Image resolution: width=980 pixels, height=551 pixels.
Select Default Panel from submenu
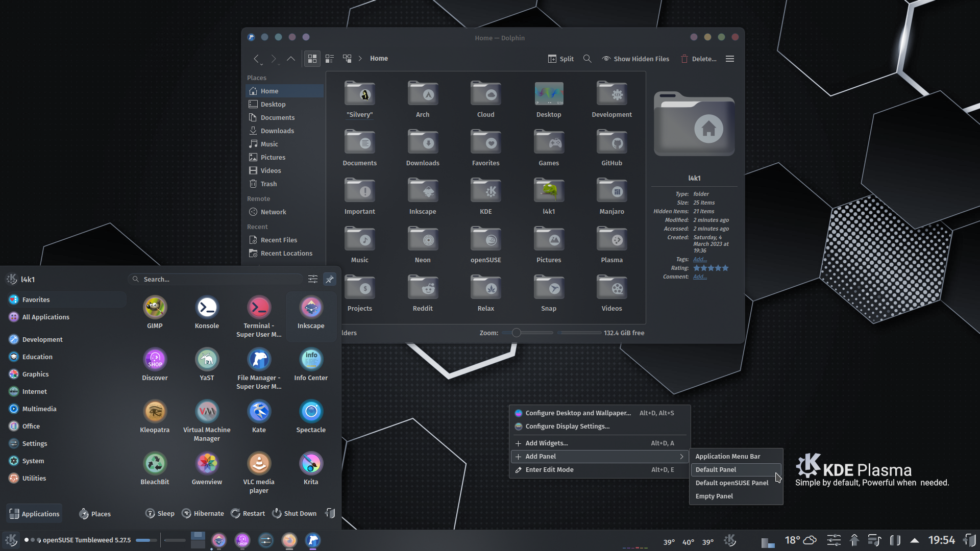(736, 470)
